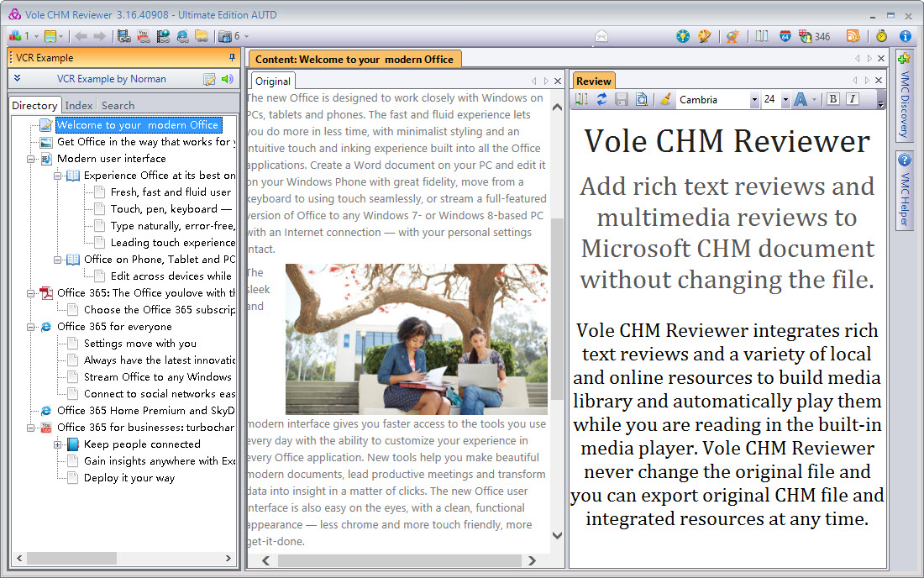
Task: Open the Cambria font name dropdown
Action: pos(753,100)
